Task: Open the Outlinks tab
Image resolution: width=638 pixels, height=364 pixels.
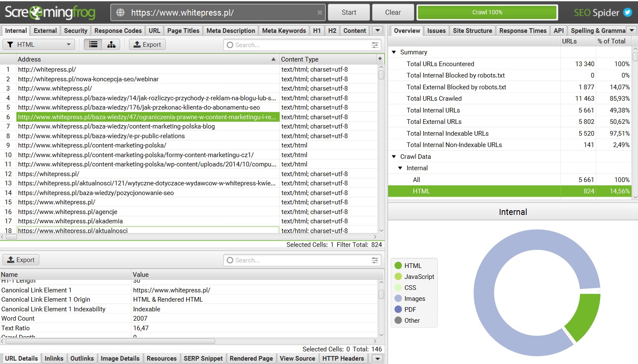Action: 82,359
